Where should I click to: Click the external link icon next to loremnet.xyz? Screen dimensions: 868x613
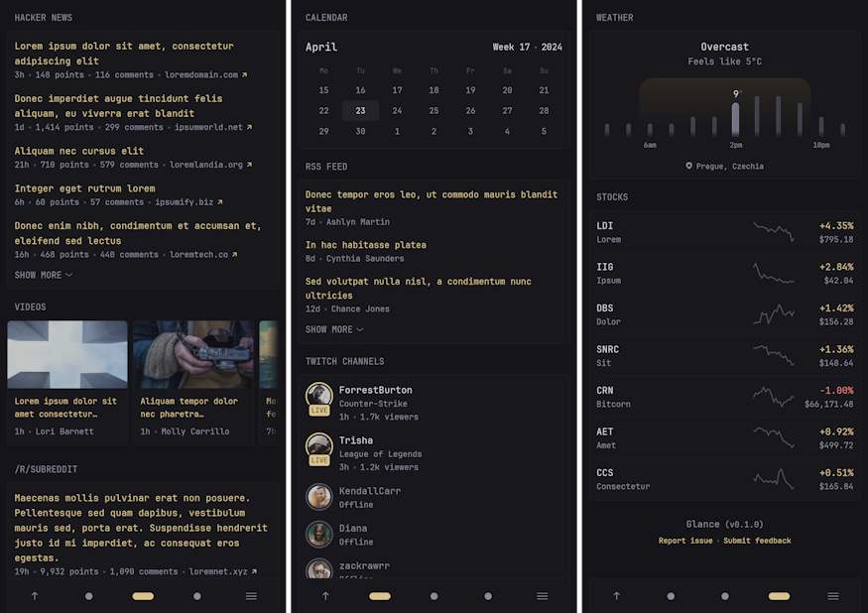pyautogui.click(x=252, y=570)
